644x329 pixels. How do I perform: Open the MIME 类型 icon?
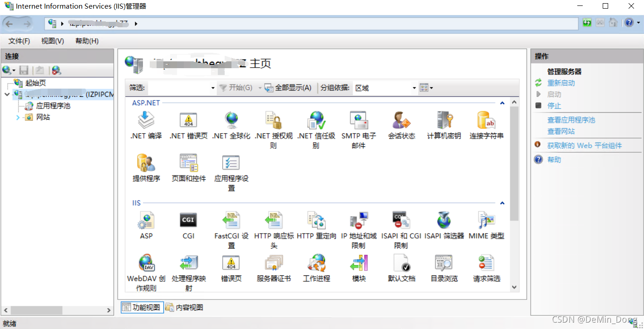click(487, 220)
